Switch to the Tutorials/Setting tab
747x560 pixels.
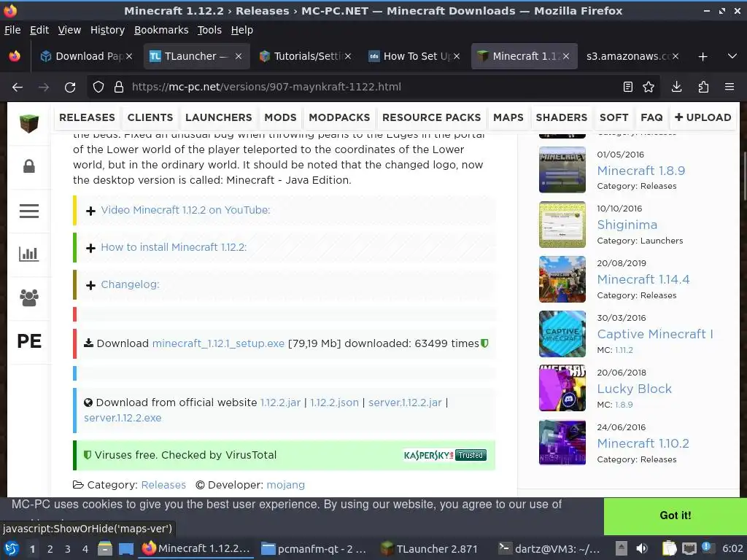[x=307, y=56]
